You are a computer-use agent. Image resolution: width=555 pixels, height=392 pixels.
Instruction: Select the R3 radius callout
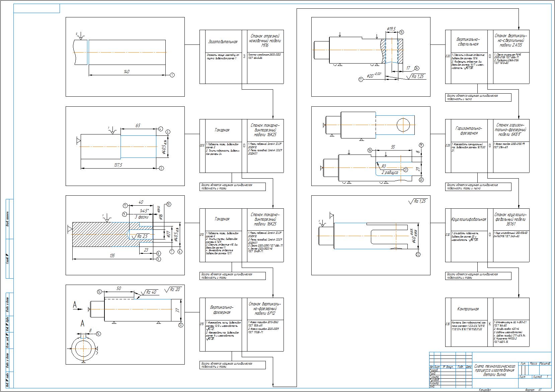tap(384, 166)
